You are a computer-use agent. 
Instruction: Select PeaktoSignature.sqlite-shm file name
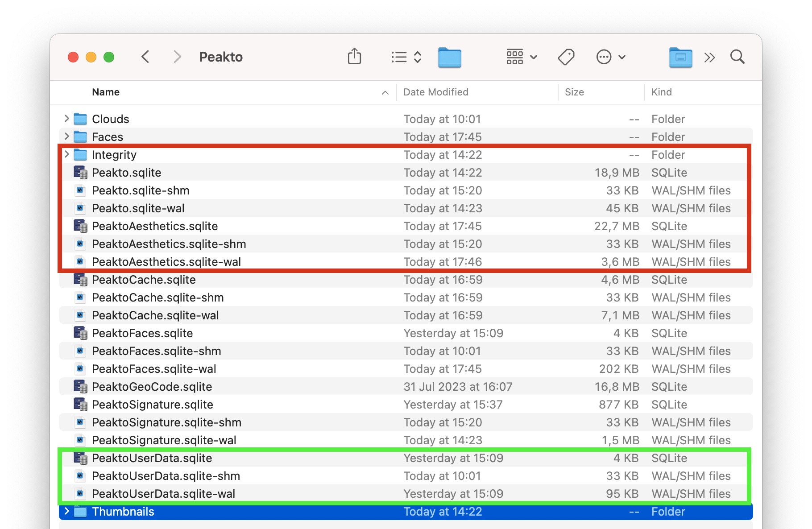coord(166,422)
